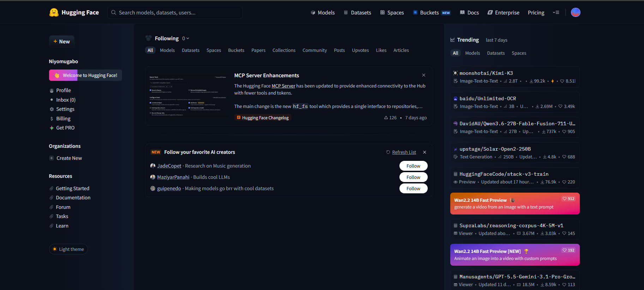The width and height of the screenshot is (644, 290).
Task: Click the Forum link icon
Action: click(52, 207)
